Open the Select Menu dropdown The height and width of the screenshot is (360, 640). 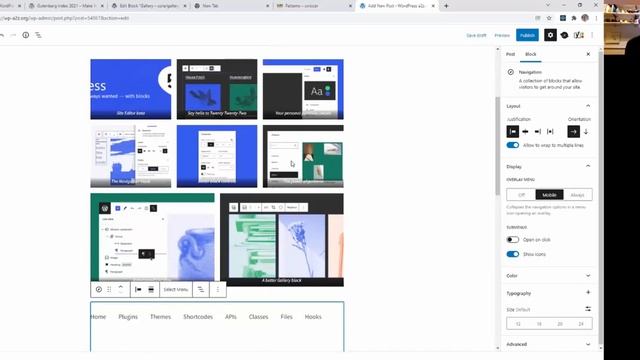[x=176, y=289]
